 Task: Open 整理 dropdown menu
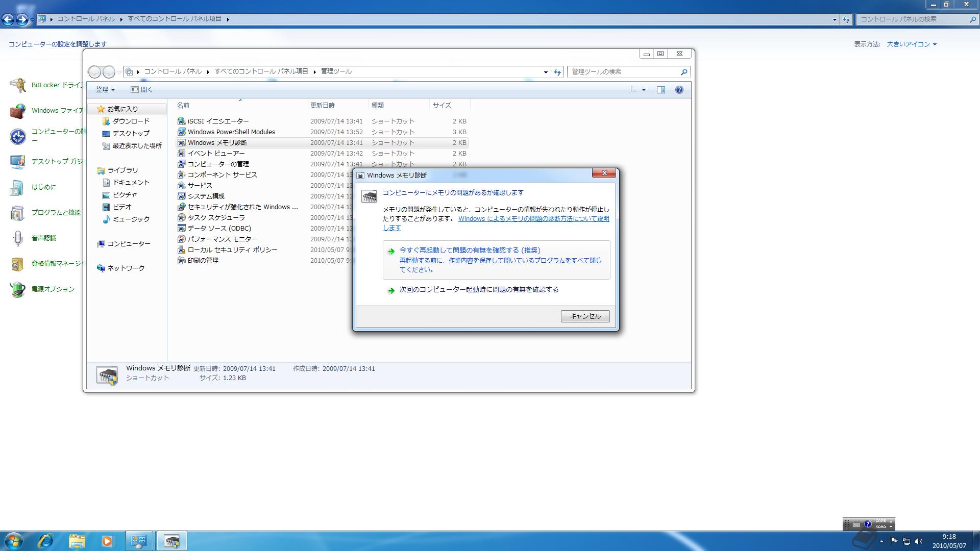coord(105,90)
